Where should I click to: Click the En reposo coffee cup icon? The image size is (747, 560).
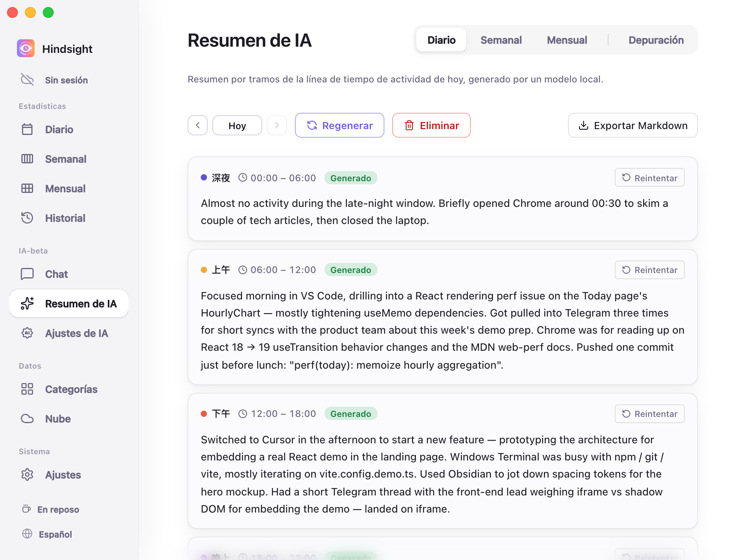26,509
